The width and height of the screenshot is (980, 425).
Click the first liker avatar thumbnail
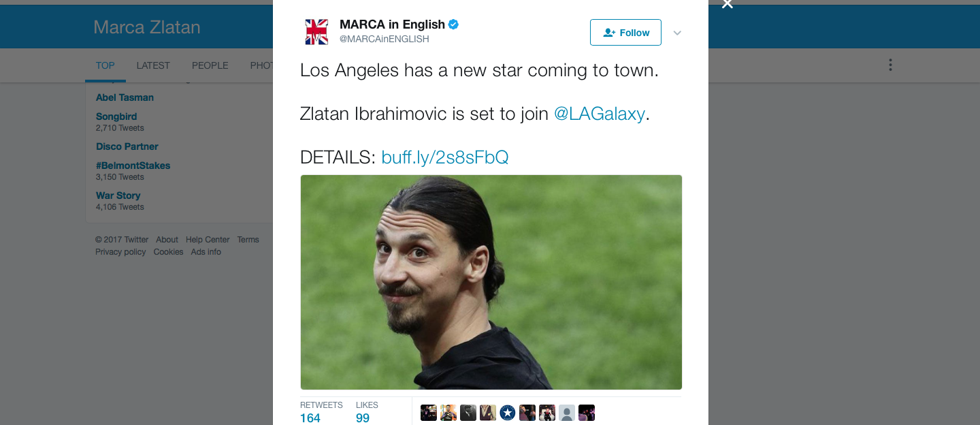(429, 413)
